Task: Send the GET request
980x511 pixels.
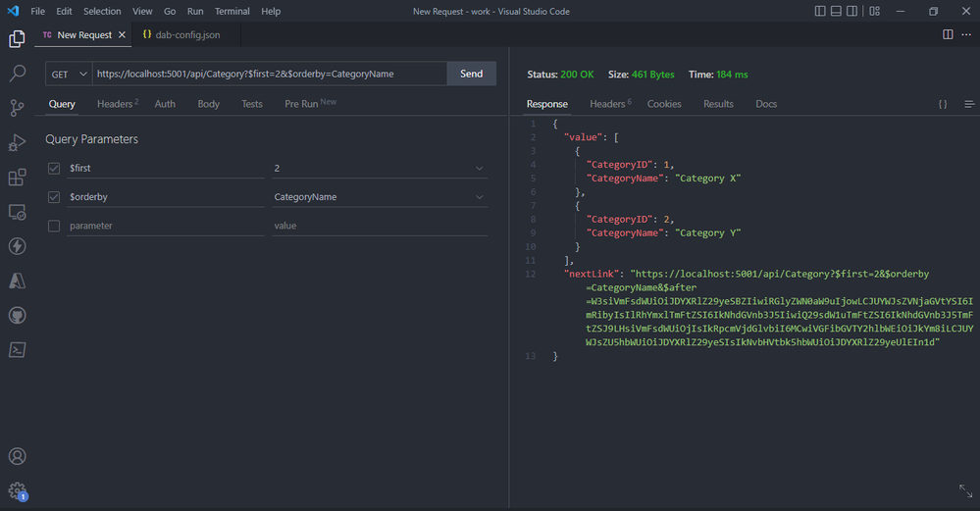Action: click(x=471, y=74)
